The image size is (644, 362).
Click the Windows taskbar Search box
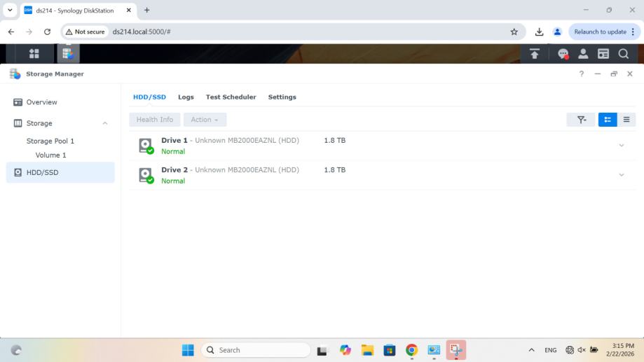pos(256,350)
